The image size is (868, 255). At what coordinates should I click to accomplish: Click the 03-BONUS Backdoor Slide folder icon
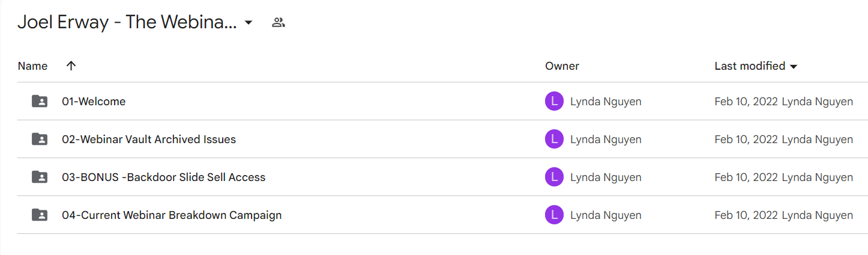[40, 177]
